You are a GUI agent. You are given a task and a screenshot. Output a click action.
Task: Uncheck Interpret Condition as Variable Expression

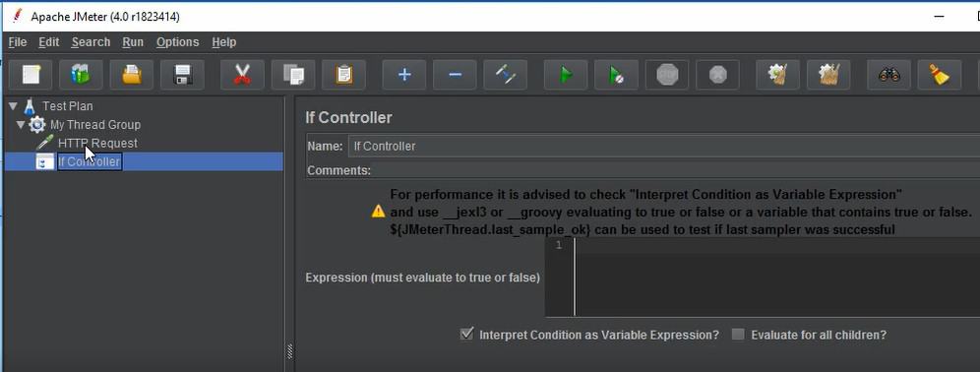point(466,334)
